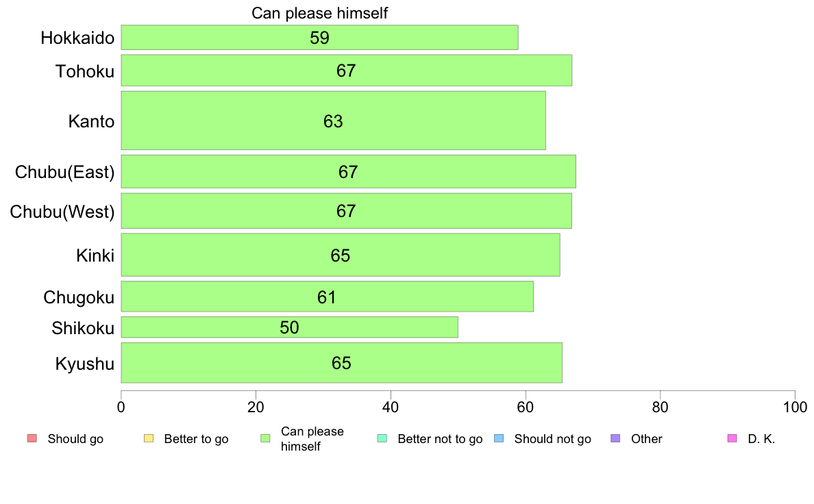Select the purple Other legend swatch
The image size is (814, 504).
(x=616, y=438)
